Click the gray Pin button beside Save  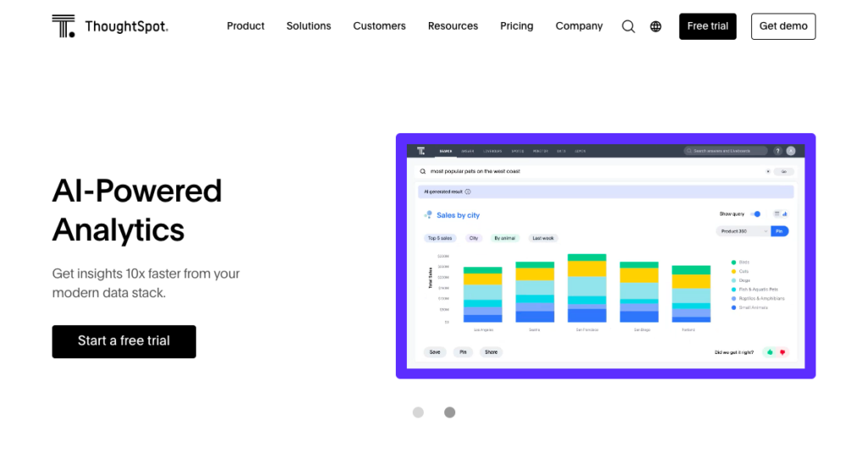point(463,352)
